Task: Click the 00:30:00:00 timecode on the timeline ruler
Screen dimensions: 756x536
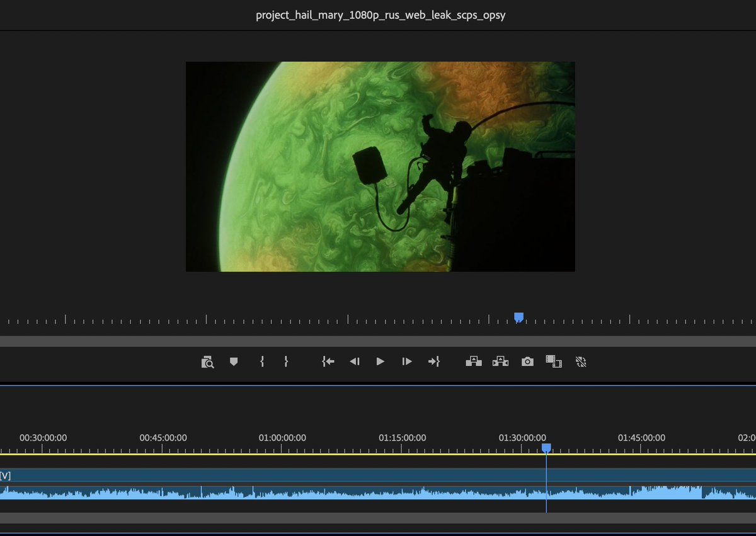Action: click(x=43, y=438)
